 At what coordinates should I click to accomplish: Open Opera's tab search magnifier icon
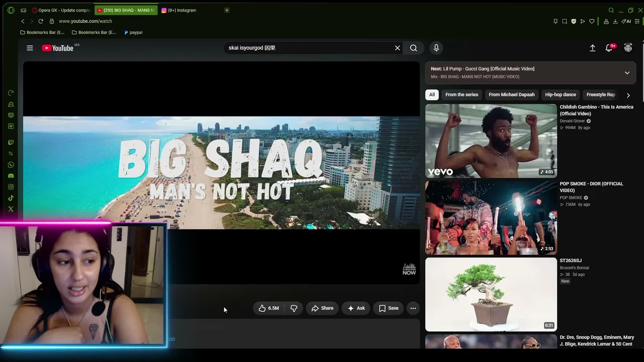[x=611, y=10]
